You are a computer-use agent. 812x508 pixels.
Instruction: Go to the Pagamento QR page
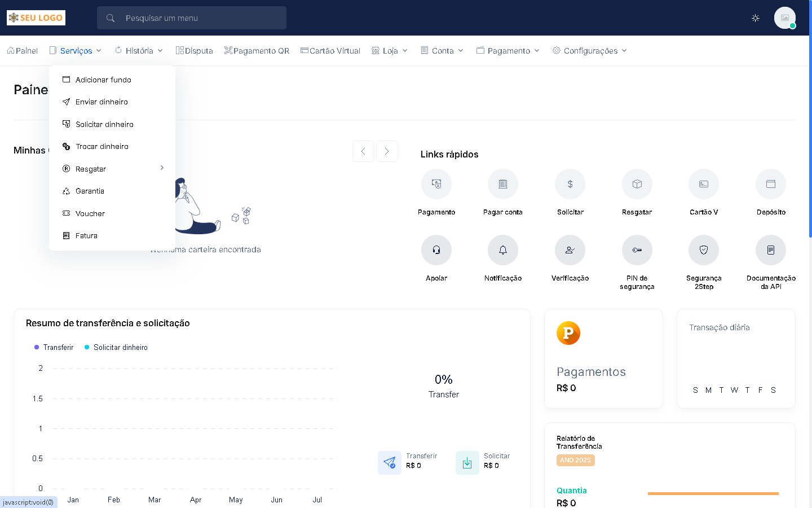(x=257, y=51)
